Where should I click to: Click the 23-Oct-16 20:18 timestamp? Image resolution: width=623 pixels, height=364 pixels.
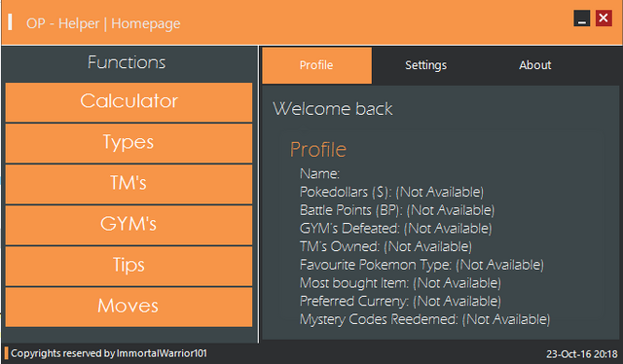tap(582, 354)
